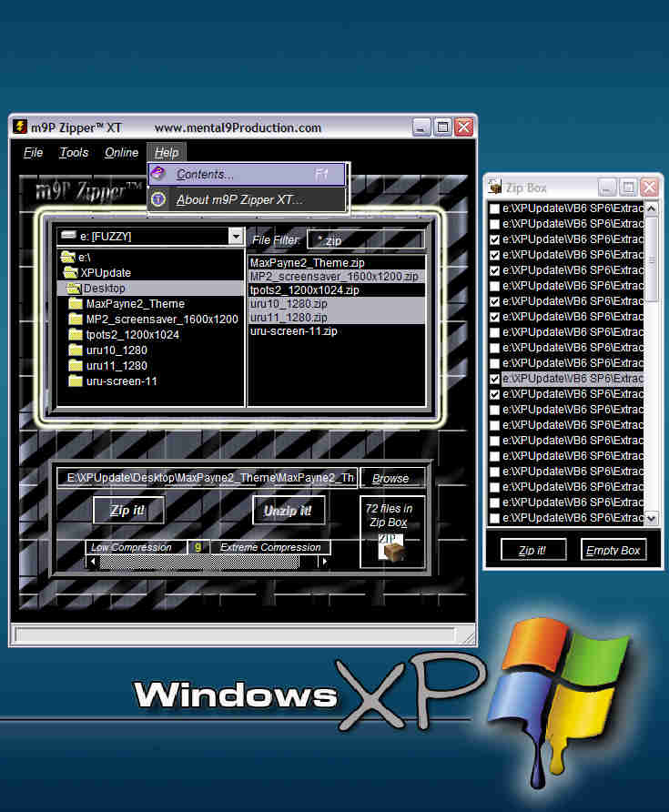Click the folder icon beside MaxPayne2_Theme
The width and height of the screenshot is (669, 812).
[x=76, y=303]
